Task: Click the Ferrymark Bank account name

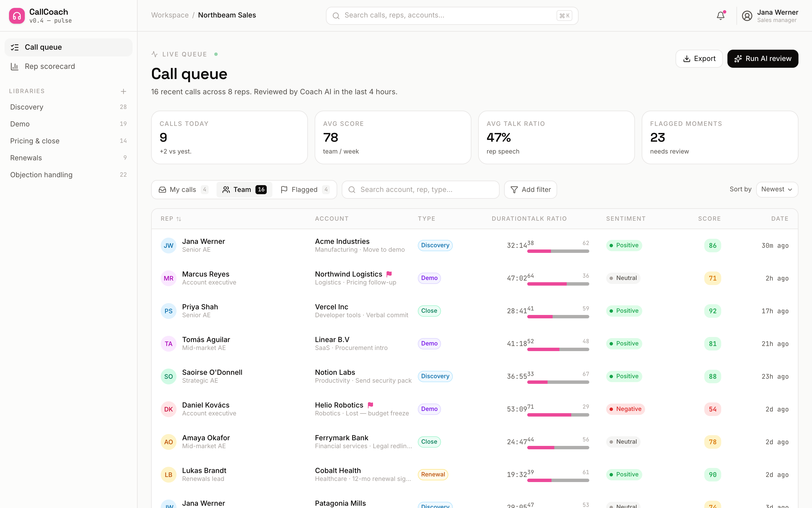Action: tap(342, 438)
